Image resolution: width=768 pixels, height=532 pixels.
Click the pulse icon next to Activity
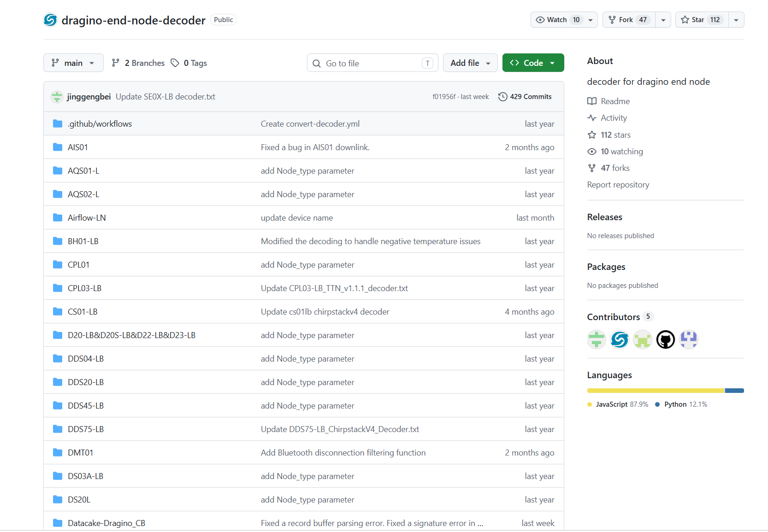click(592, 118)
